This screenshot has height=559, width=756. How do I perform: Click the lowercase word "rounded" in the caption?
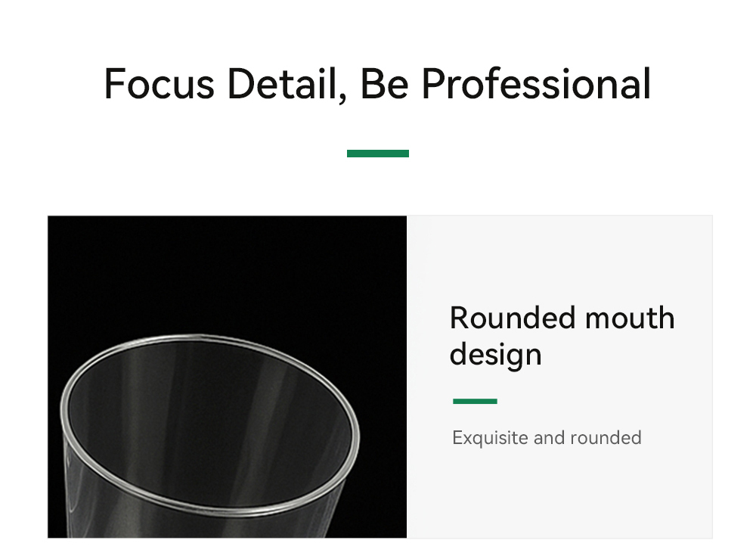coord(606,437)
